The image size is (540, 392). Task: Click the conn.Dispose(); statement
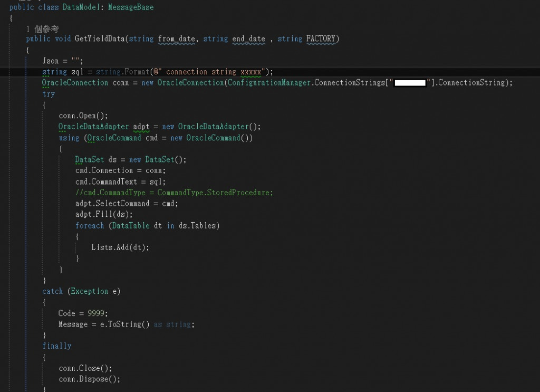(89, 379)
